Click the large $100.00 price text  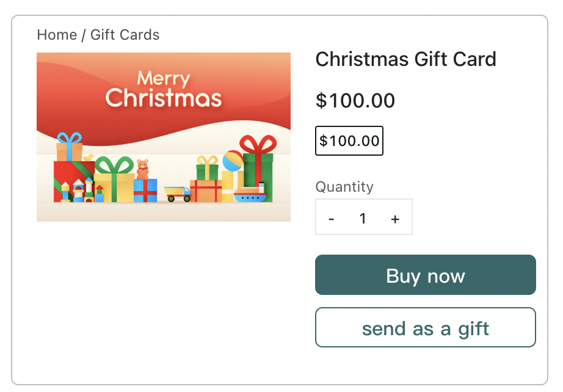click(x=355, y=100)
